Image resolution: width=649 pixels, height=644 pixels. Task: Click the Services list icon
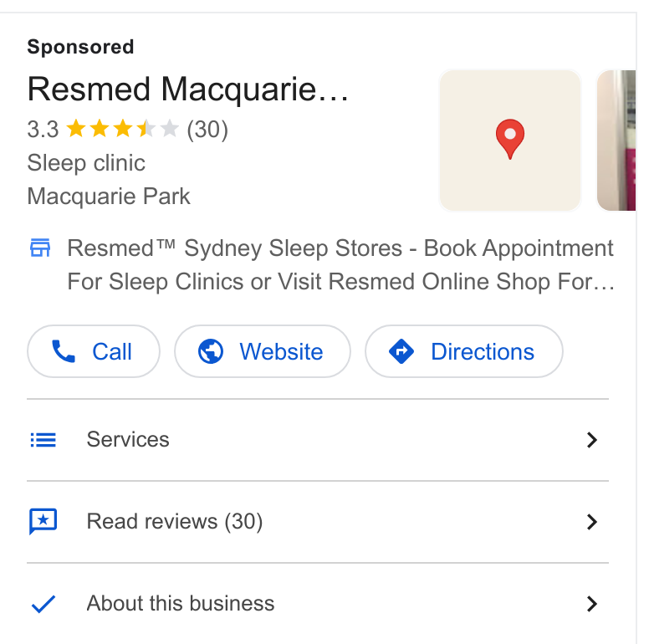pyautogui.click(x=43, y=440)
